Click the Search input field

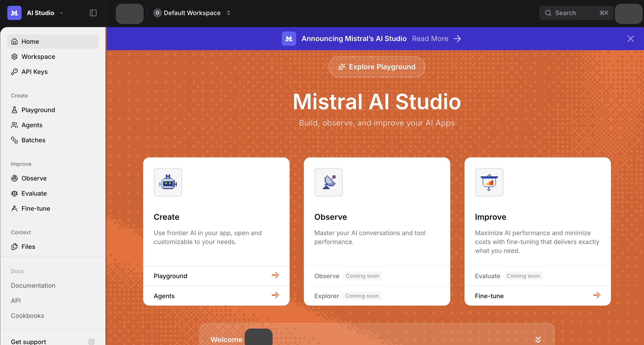coord(575,13)
